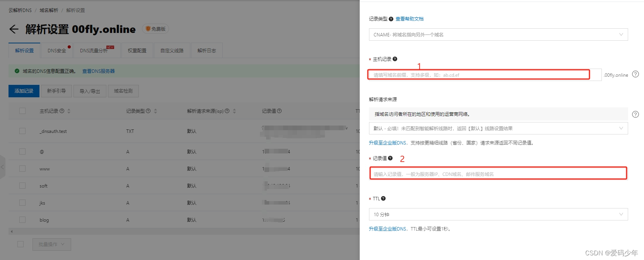Click the back arrow beside 解析设置 title
Screen dimensions: 644x260
tap(14, 29)
